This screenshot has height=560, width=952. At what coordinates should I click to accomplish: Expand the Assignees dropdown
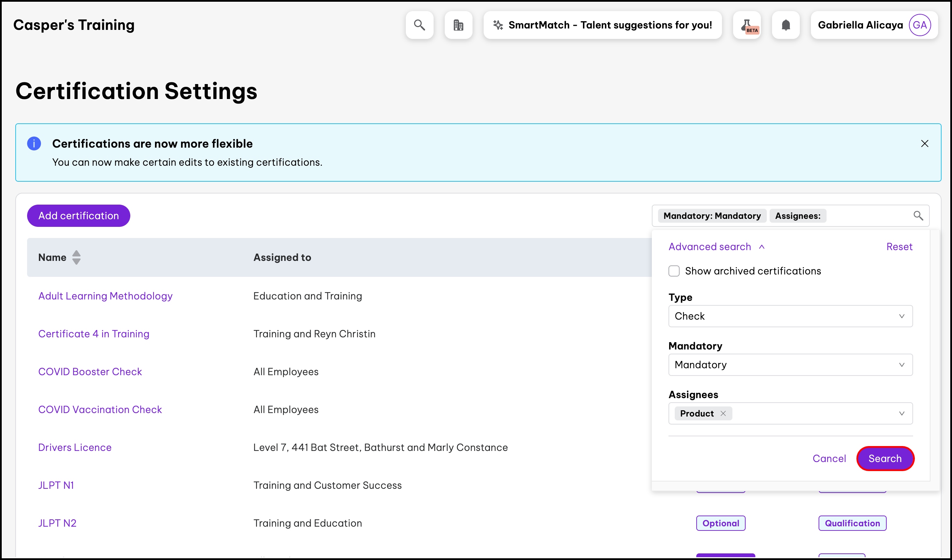[901, 413]
